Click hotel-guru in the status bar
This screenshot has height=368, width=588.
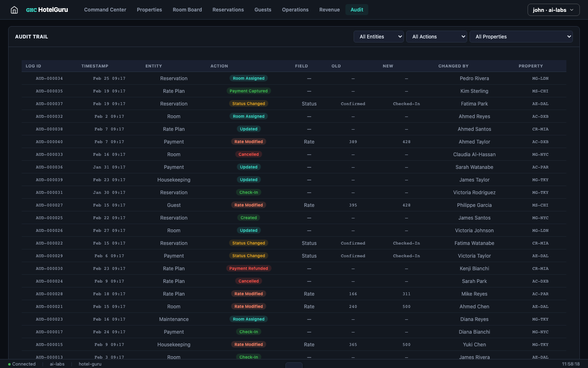pyautogui.click(x=90, y=364)
